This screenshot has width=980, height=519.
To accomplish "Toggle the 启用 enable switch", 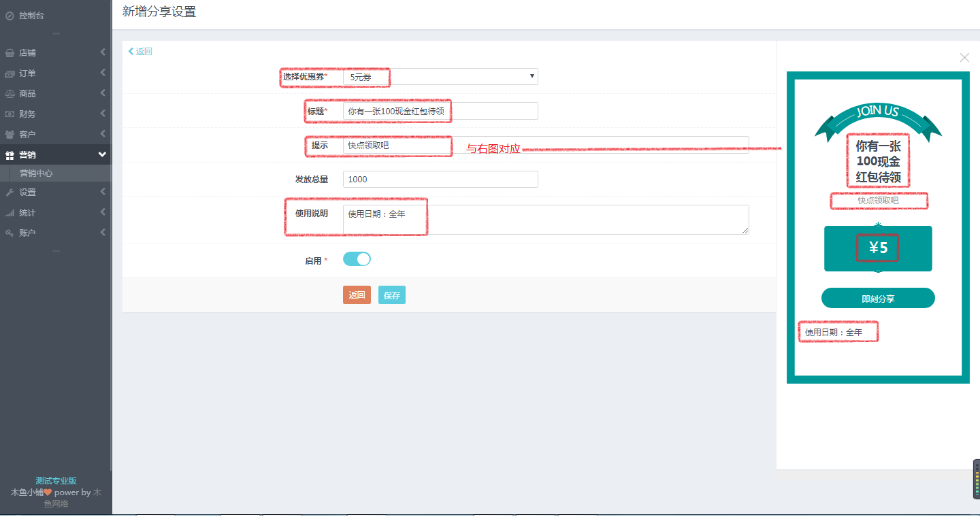I will pos(357,259).
